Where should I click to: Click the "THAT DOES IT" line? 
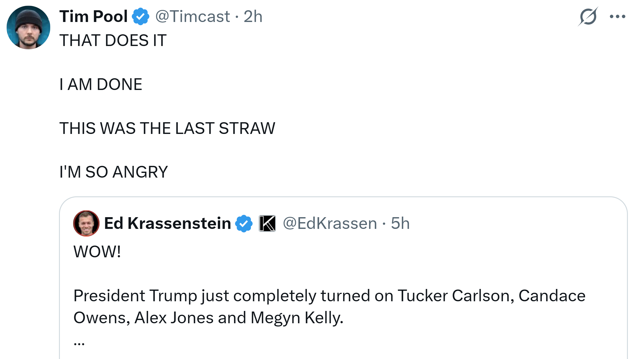[113, 40]
